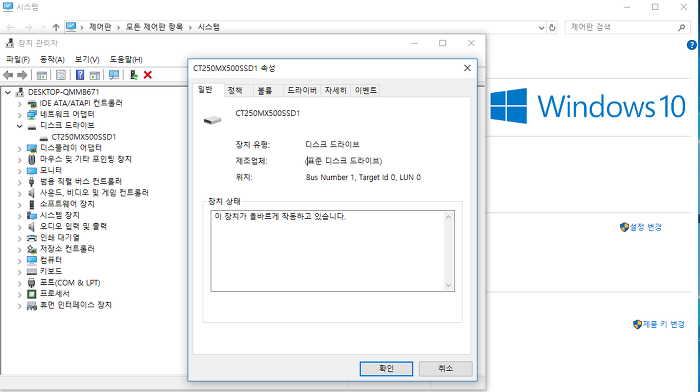Switch to the 드라이버 tab

[302, 90]
